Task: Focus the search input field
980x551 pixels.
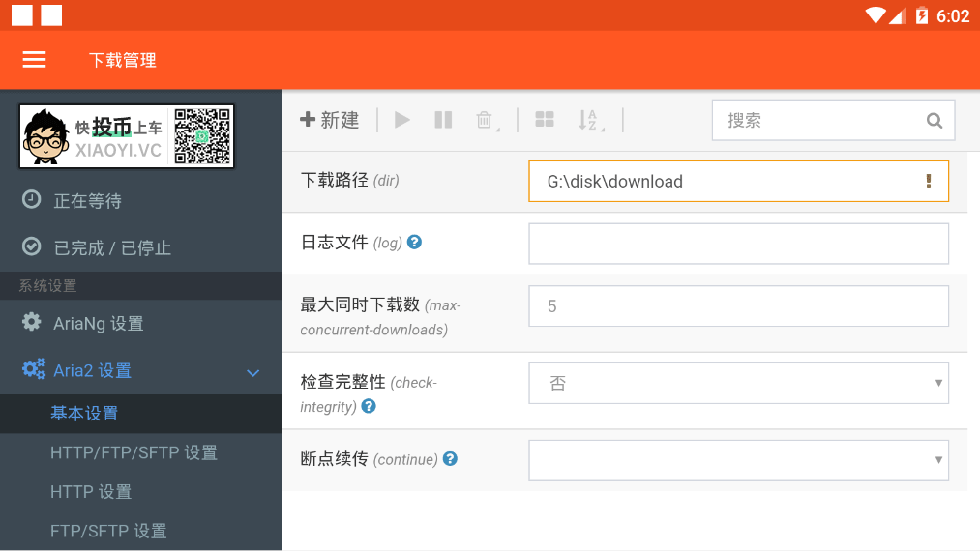Action: [833, 121]
